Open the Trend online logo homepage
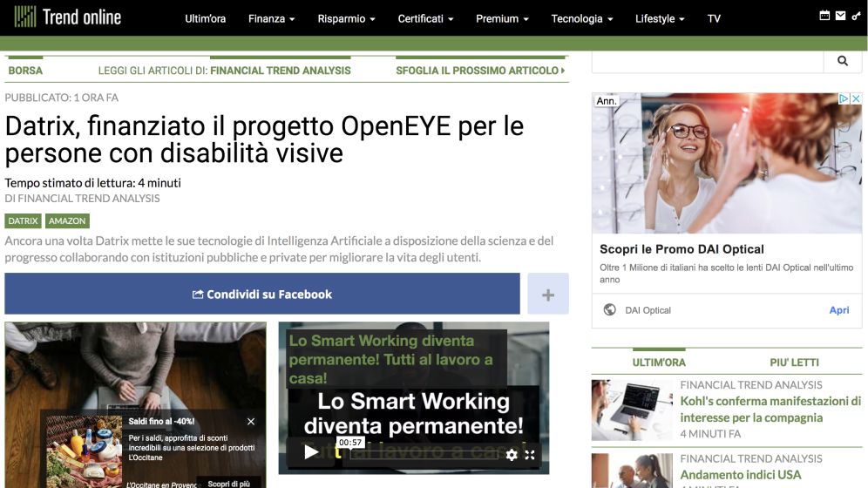868x488 pixels. 67,17
